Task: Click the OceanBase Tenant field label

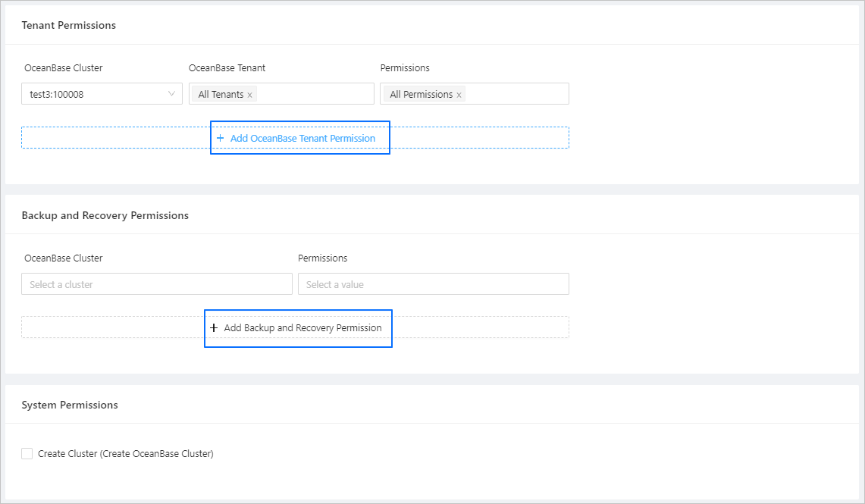Action: [x=227, y=68]
